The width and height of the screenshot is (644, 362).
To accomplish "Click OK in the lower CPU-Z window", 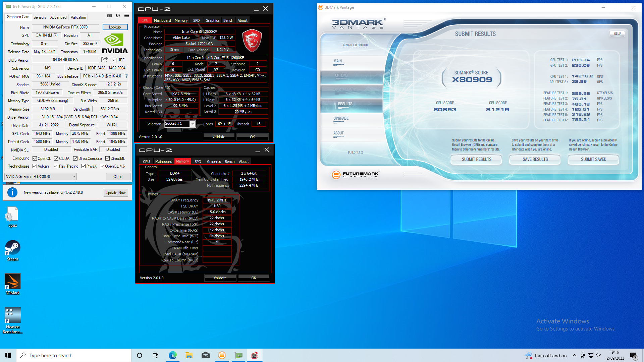I will [254, 278].
